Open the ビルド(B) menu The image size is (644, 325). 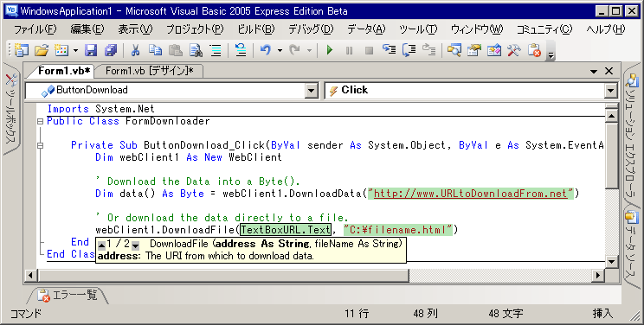[256, 29]
